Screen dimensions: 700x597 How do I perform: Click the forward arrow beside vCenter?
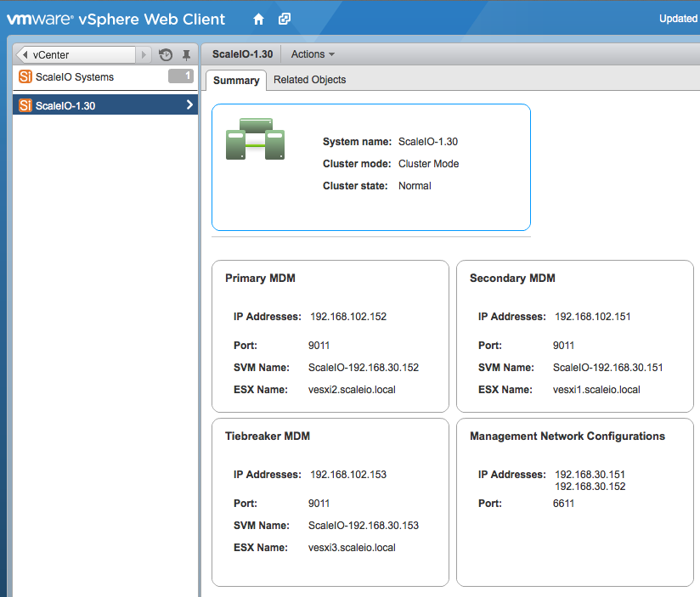click(x=144, y=55)
